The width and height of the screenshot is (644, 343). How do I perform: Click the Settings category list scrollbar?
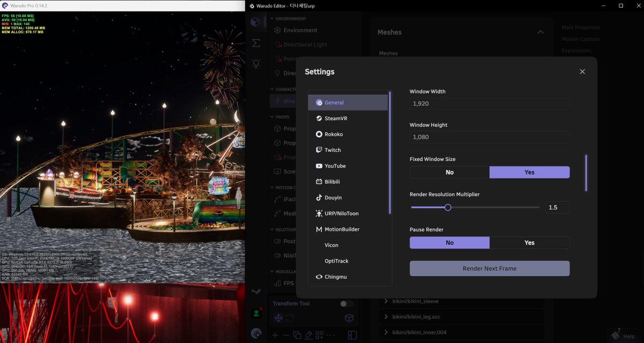point(390,153)
